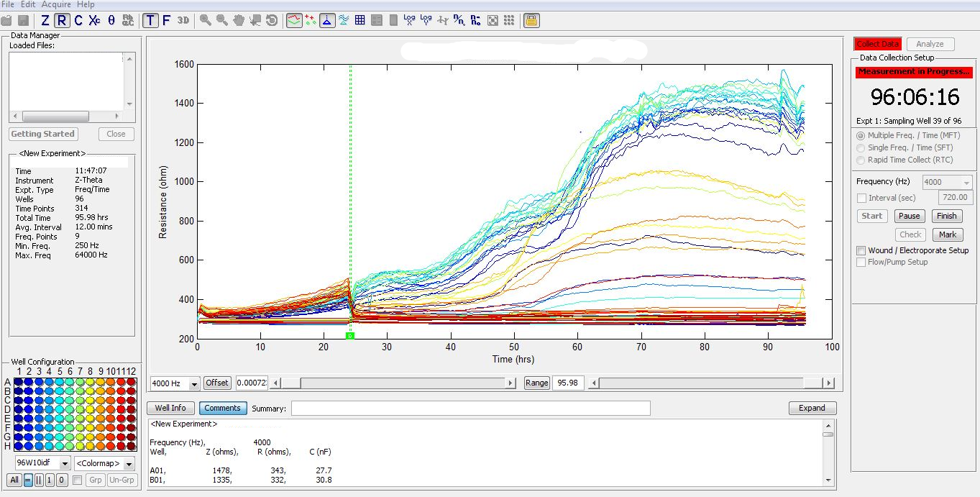Select the T time plot mode
980x497 pixels.
pyautogui.click(x=150, y=20)
